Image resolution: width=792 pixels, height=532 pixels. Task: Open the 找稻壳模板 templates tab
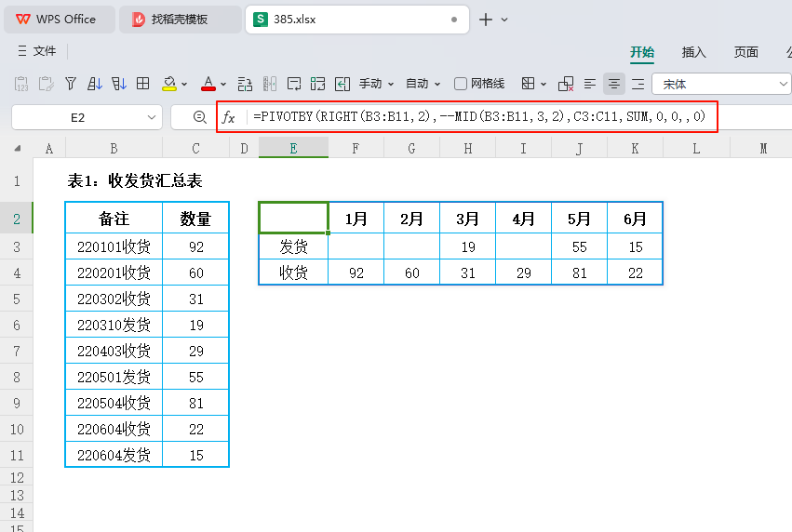[x=180, y=20]
